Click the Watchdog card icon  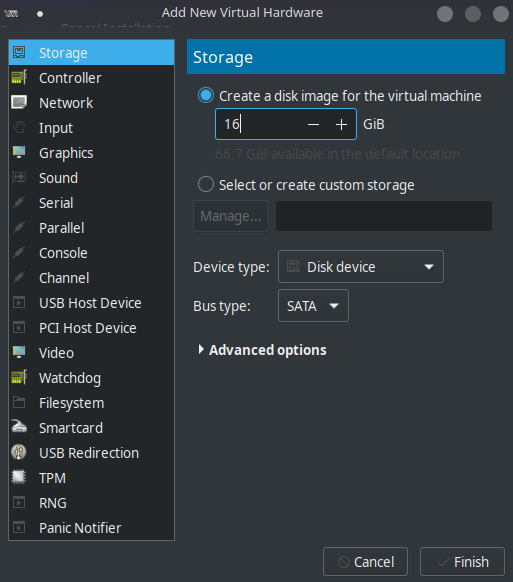19,377
